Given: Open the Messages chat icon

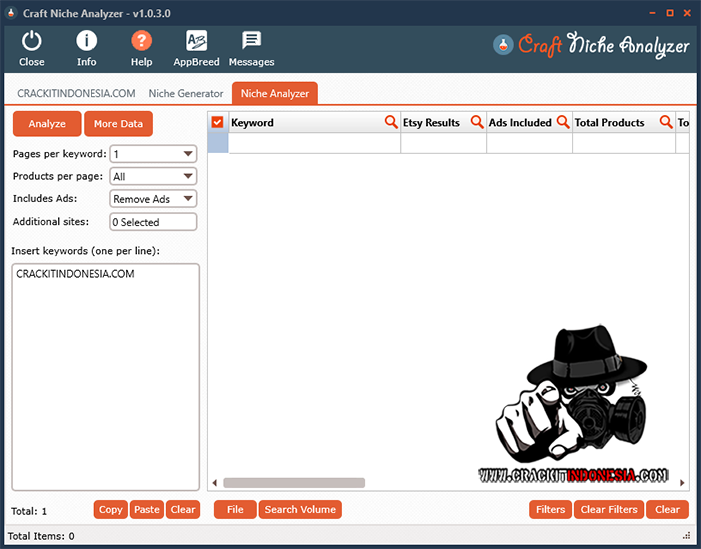Looking at the screenshot, I should click(251, 41).
